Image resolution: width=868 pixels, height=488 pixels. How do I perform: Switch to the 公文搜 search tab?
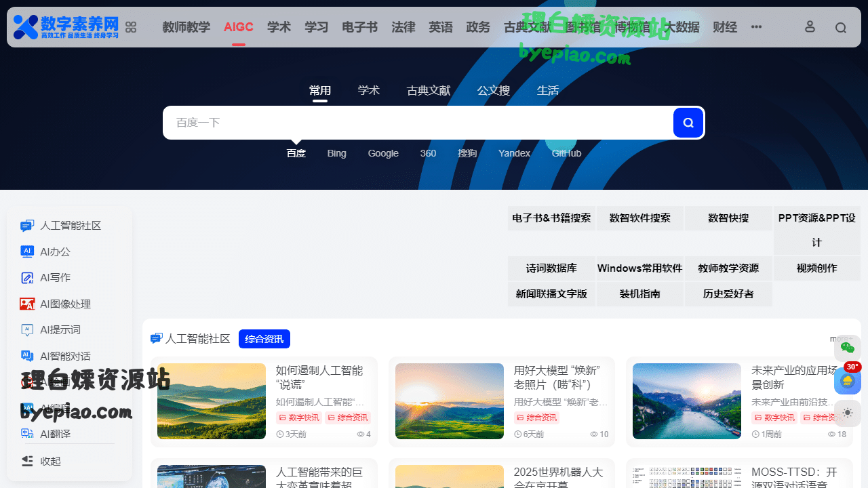click(494, 91)
